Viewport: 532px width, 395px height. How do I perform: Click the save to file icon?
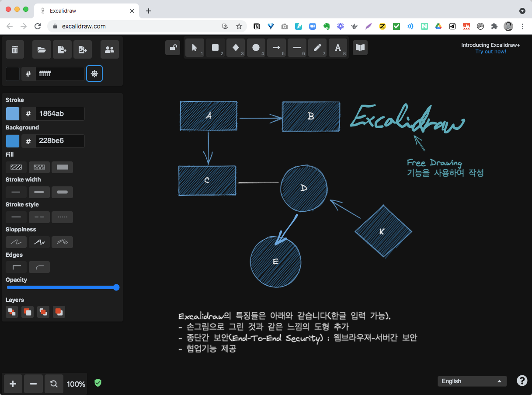[x=62, y=49]
